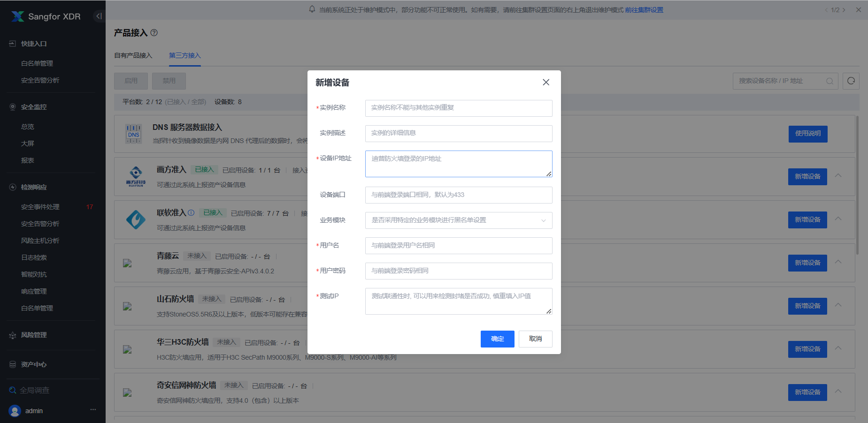The image size is (868, 423).
Task: Switch to the 自有产品接入 tab
Action: coord(133,55)
